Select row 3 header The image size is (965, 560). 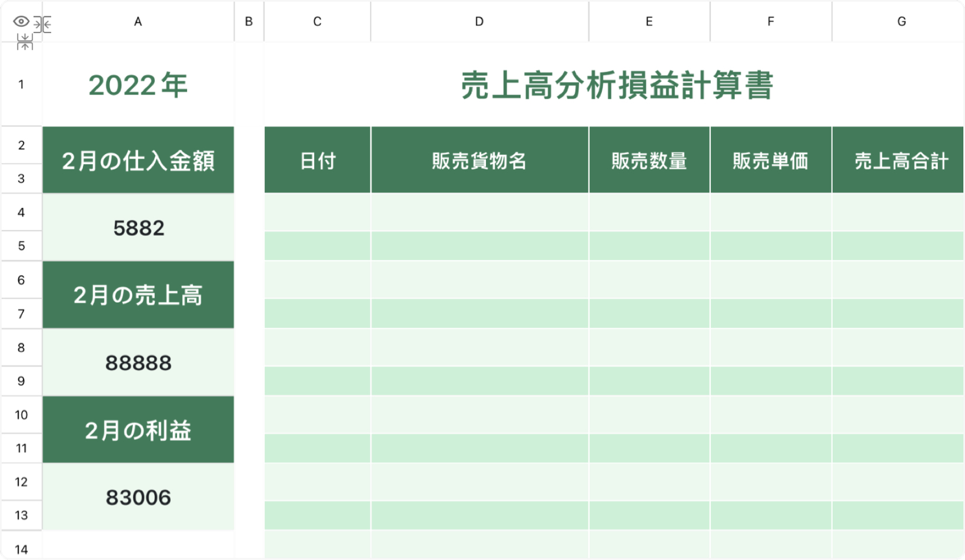tap(21, 179)
